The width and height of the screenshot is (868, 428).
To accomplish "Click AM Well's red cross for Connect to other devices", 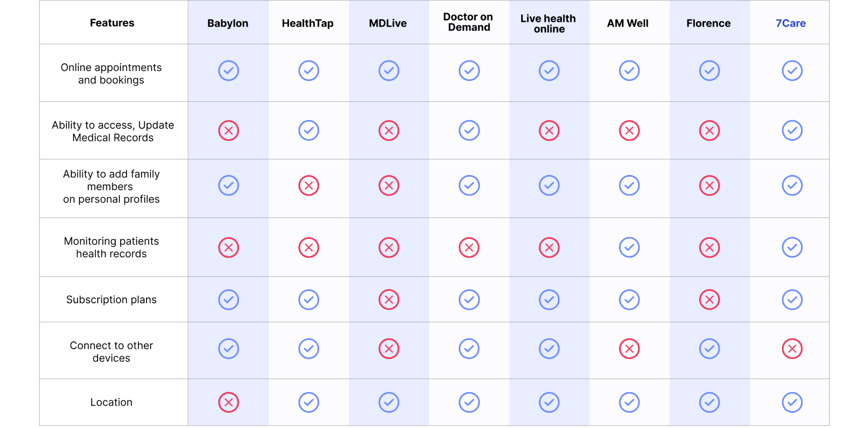I will [x=629, y=348].
